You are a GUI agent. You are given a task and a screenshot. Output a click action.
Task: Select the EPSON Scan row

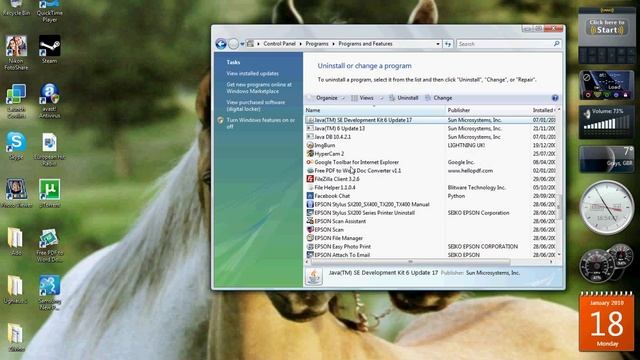click(x=431, y=230)
